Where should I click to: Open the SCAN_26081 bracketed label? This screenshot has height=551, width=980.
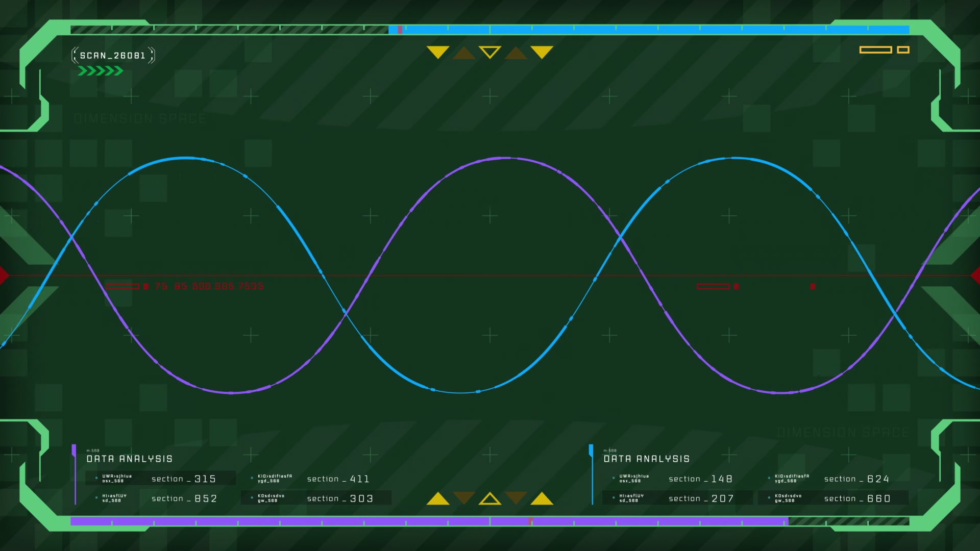(x=113, y=55)
